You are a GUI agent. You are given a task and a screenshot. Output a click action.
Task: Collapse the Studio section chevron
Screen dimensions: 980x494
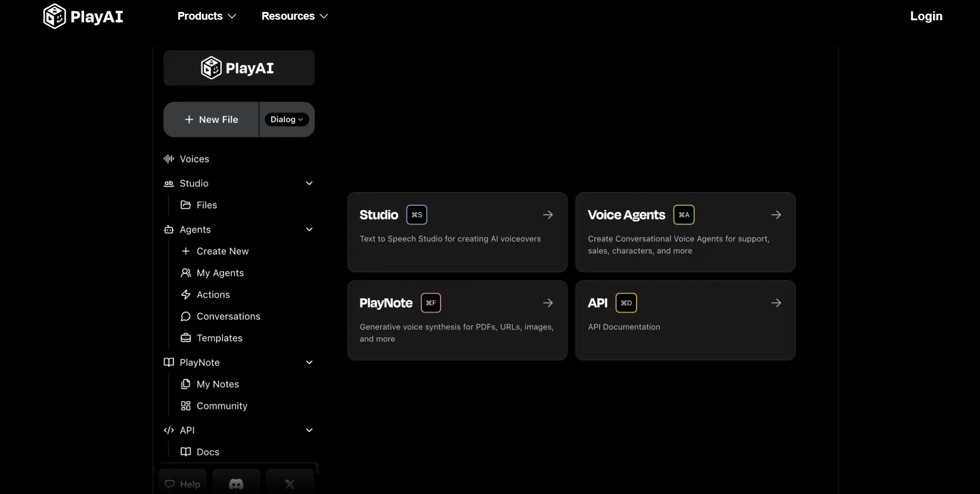point(309,183)
